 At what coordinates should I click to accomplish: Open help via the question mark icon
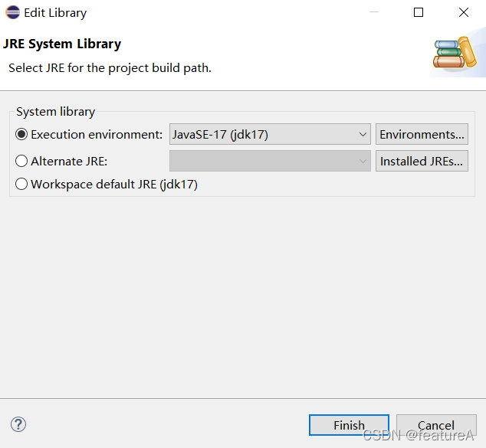[18, 424]
